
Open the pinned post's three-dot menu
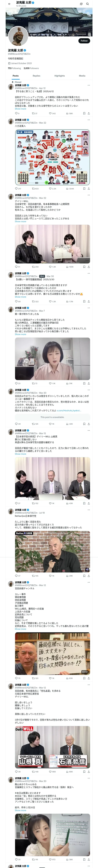(89, 85)
